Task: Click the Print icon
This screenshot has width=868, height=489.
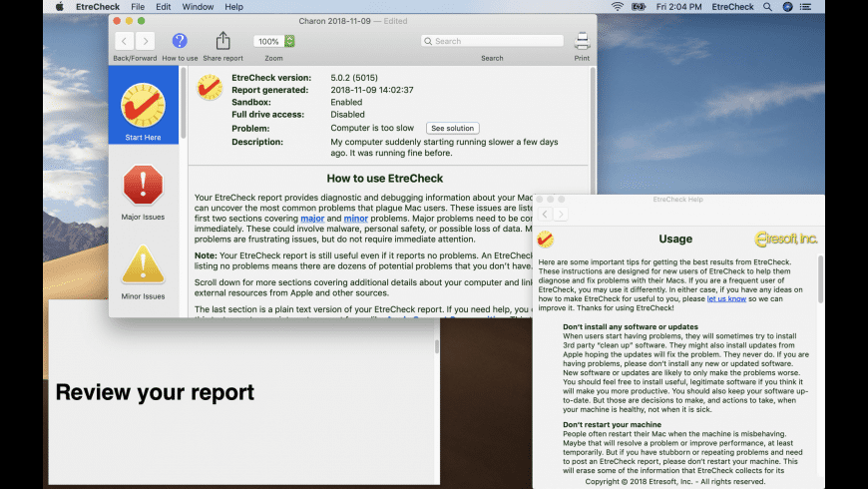Action: pos(582,41)
